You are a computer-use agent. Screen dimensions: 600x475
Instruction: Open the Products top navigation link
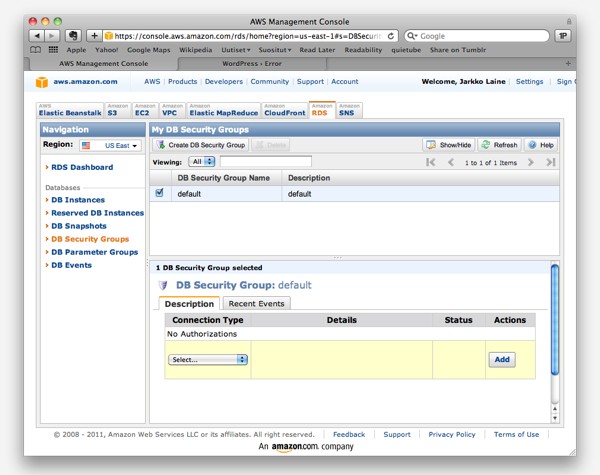(x=183, y=82)
